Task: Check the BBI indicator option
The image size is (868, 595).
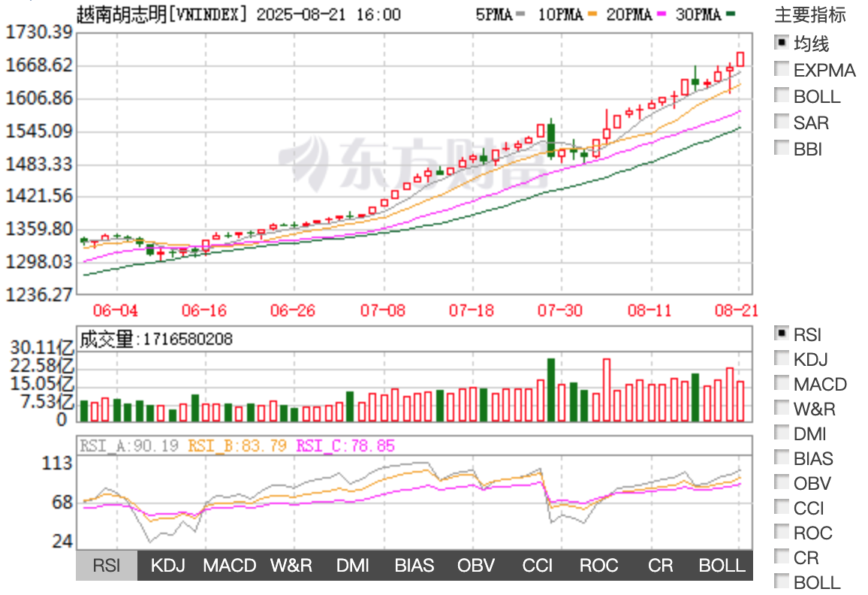Action: (782, 149)
